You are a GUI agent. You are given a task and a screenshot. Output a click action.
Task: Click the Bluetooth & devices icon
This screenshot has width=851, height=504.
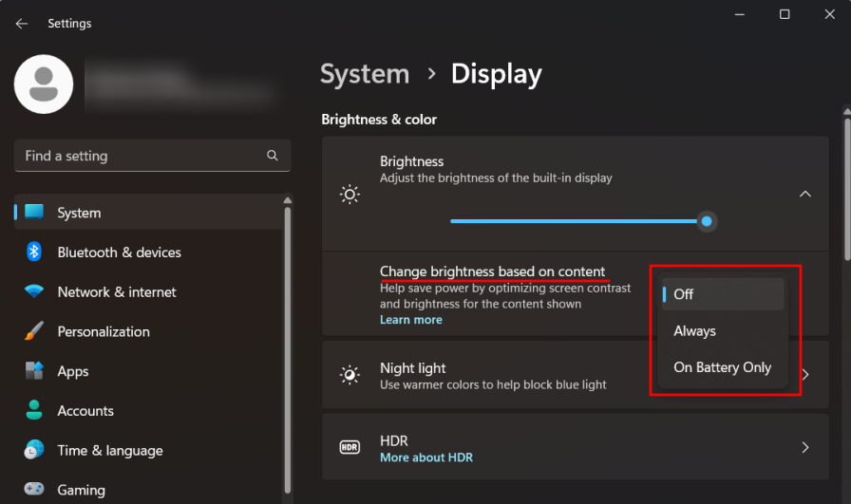pos(34,252)
